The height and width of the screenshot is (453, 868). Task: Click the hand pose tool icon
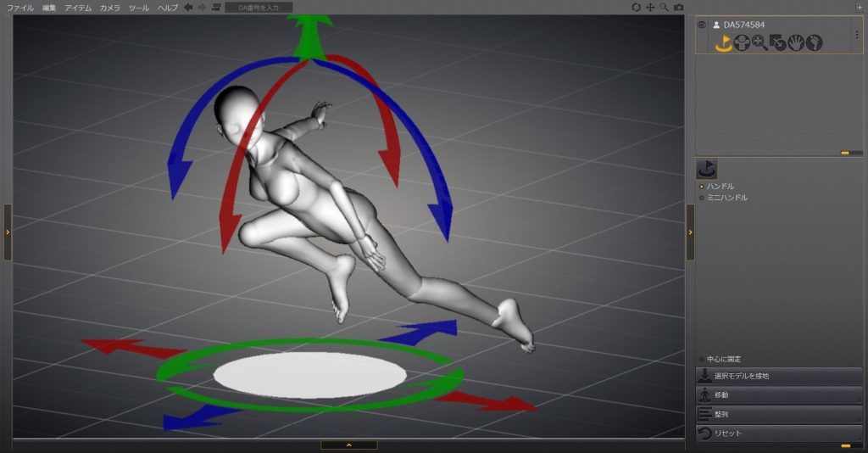pyautogui.click(x=796, y=42)
